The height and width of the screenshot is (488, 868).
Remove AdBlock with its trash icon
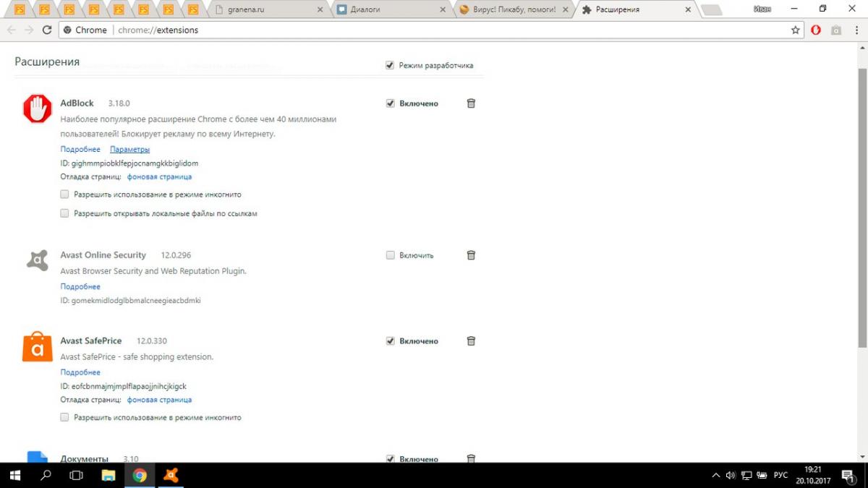(x=471, y=103)
